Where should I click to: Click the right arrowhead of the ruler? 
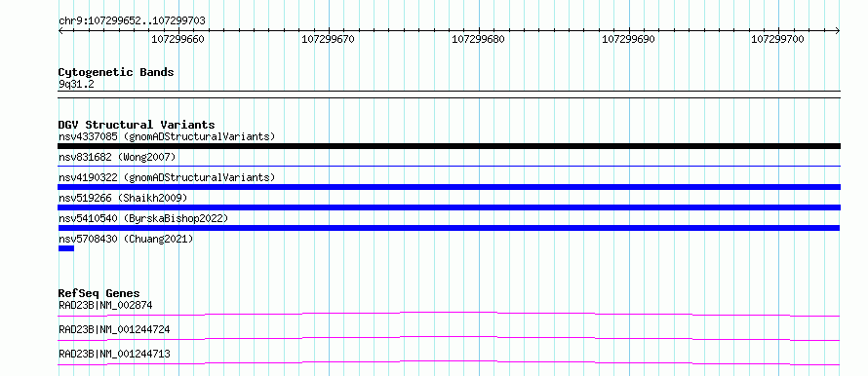[x=838, y=30]
